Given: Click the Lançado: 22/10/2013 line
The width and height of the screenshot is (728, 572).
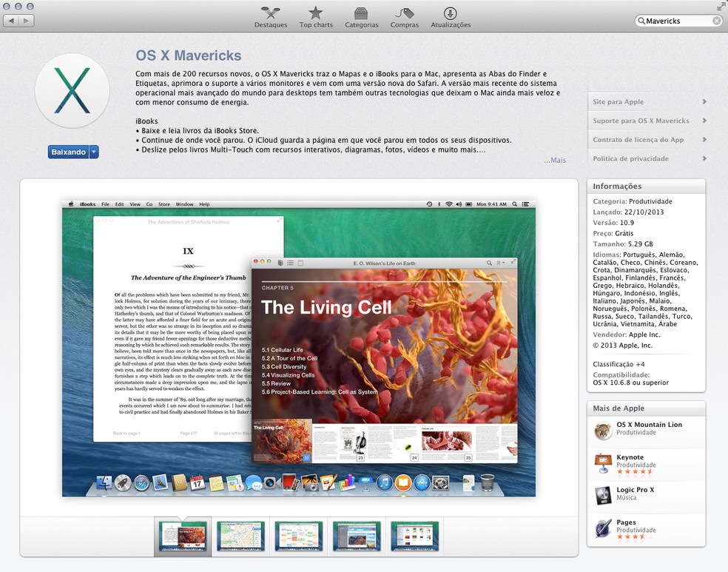Looking at the screenshot, I should pos(628,212).
